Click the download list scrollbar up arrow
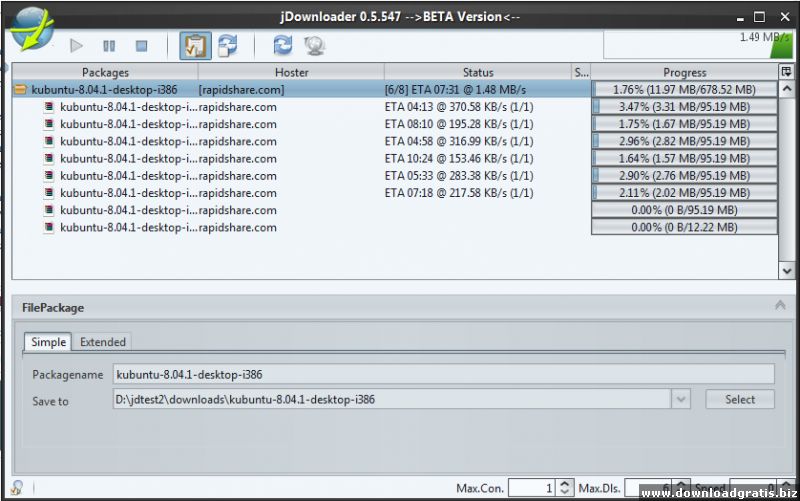800x501 pixels. coord(787,89)
